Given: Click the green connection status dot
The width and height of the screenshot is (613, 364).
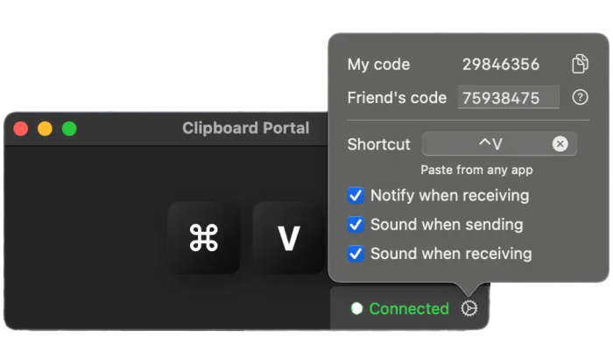Looking at the screenshot, I should pos(356,308).
